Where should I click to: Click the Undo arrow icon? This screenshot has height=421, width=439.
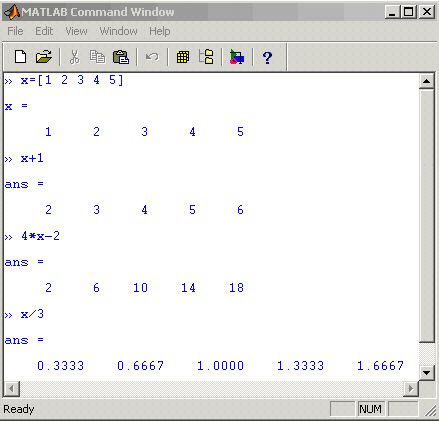(152, 57)
